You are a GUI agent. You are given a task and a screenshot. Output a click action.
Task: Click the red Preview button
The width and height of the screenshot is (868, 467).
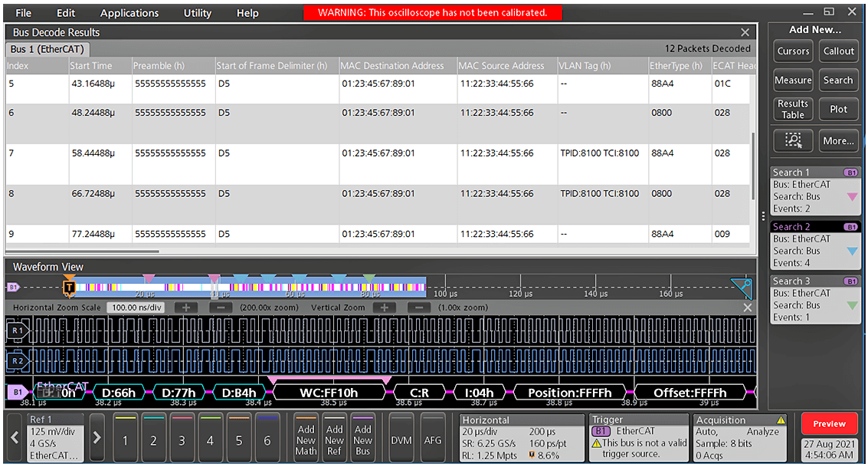pyautogui.click(x=829, y=424)
